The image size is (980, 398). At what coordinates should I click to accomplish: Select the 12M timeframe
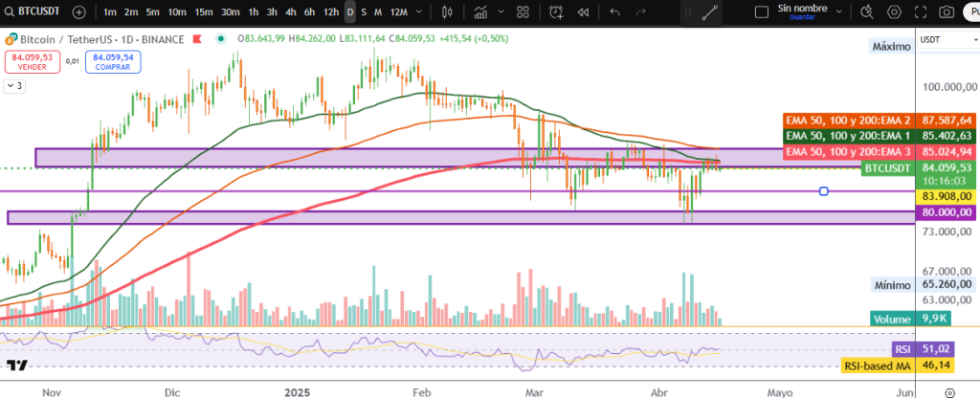[398, 11]
